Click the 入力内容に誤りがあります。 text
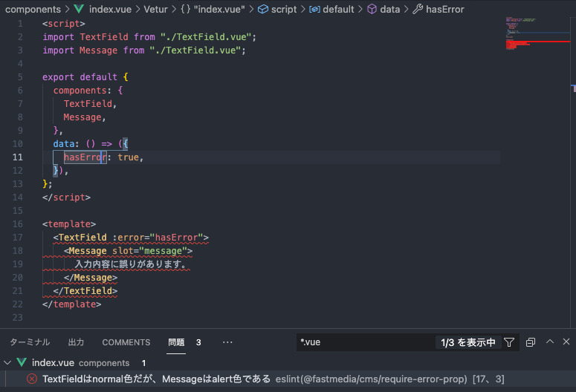The height and width of the screenshot is (392, 576). point(132,264)
